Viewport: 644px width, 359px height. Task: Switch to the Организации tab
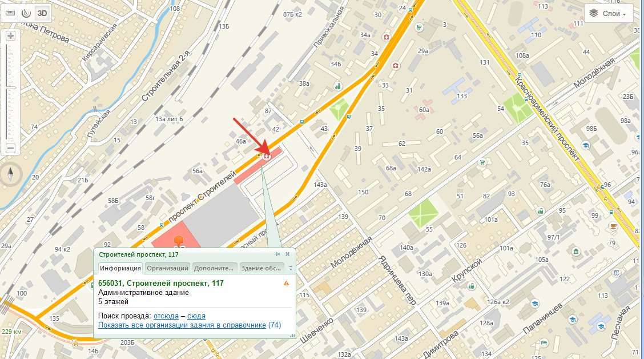[x=168, y=268]
